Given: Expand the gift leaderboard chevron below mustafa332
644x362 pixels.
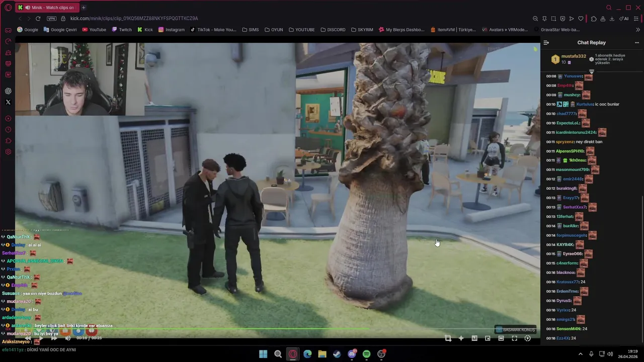Looking at the screenshot, I should 592,72.
